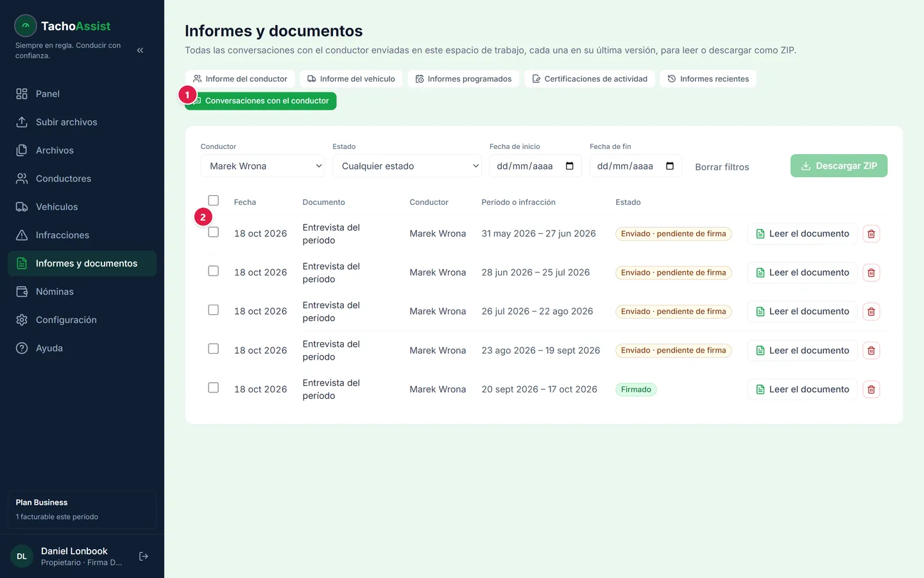Tick the checkbox for period 26 jul 2026 – 22 ago 2026
This screenshot has height=578, width=924.
pos(214,310)
